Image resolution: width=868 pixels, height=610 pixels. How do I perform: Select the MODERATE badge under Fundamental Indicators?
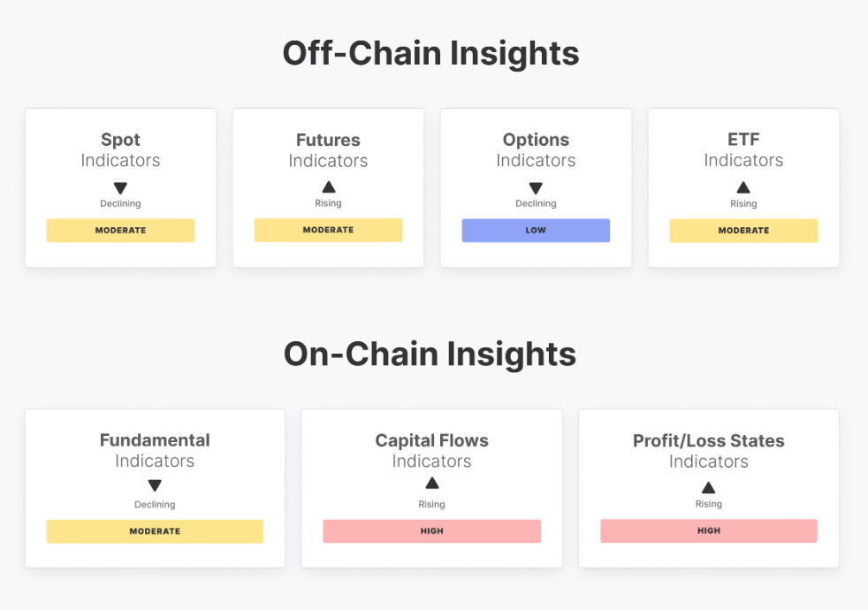(155, 530)
